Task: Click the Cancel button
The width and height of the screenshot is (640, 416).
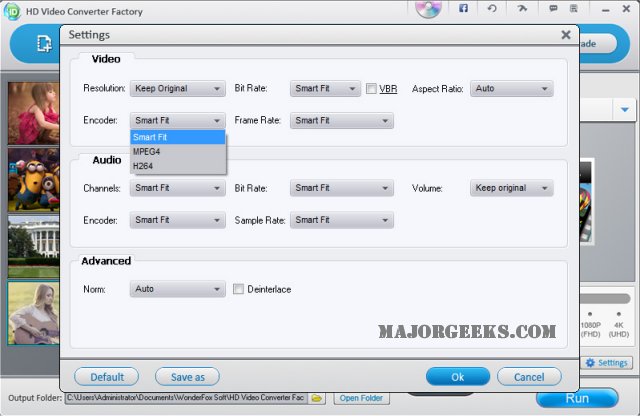Action: click(x=529, y=377)
